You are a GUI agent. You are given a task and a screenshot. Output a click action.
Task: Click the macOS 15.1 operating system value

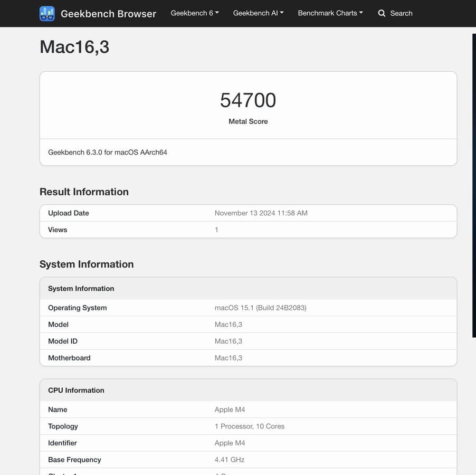tap(260, 308)
